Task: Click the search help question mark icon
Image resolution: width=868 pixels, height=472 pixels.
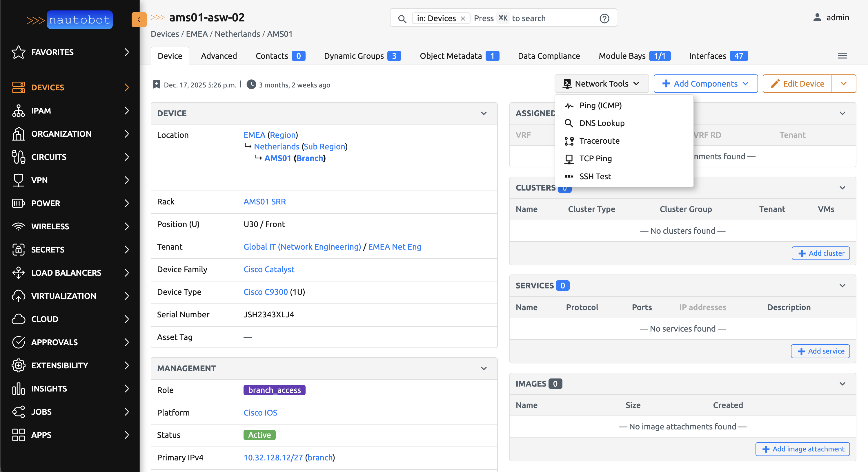Action: click(x=604, y=18)
